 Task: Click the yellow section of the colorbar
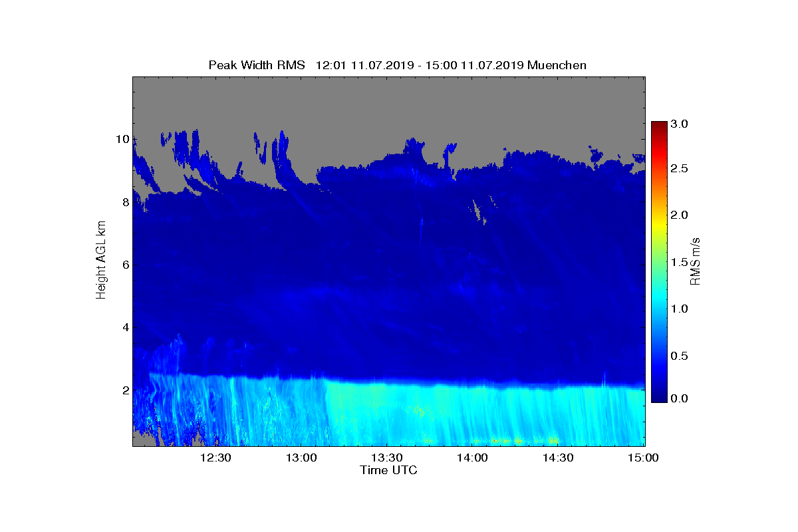click(x=659, y=226)
